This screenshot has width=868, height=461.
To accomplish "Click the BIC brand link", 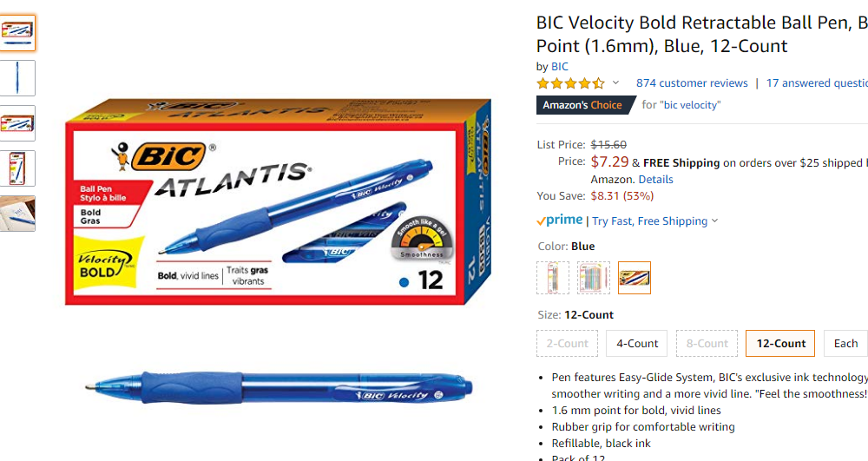I will [560, 66].
